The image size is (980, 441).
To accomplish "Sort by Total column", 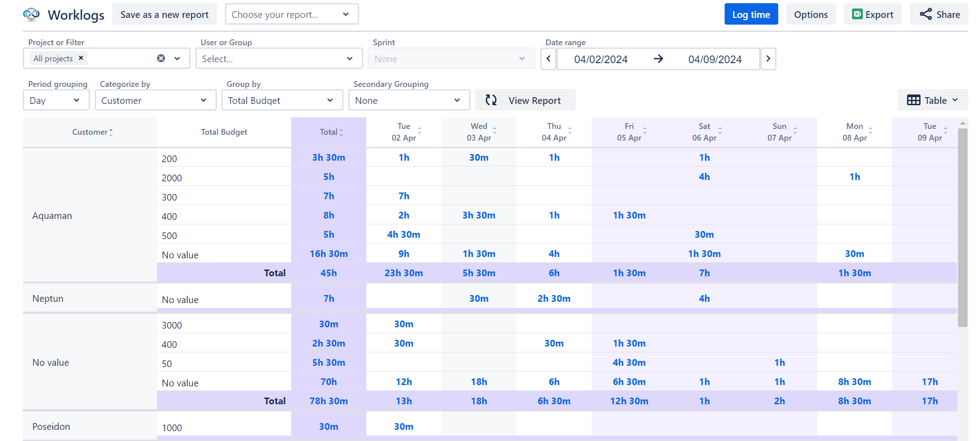I will pos(331,132).
